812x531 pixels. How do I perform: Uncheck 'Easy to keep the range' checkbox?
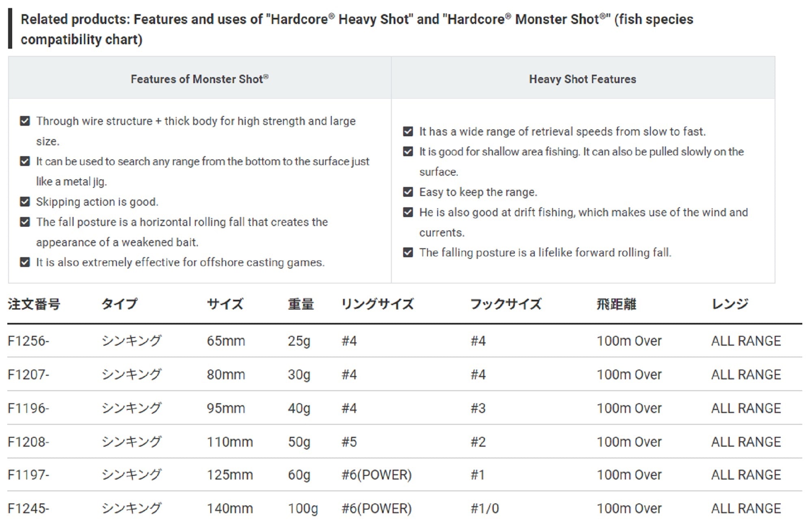[x=408, y=192]
